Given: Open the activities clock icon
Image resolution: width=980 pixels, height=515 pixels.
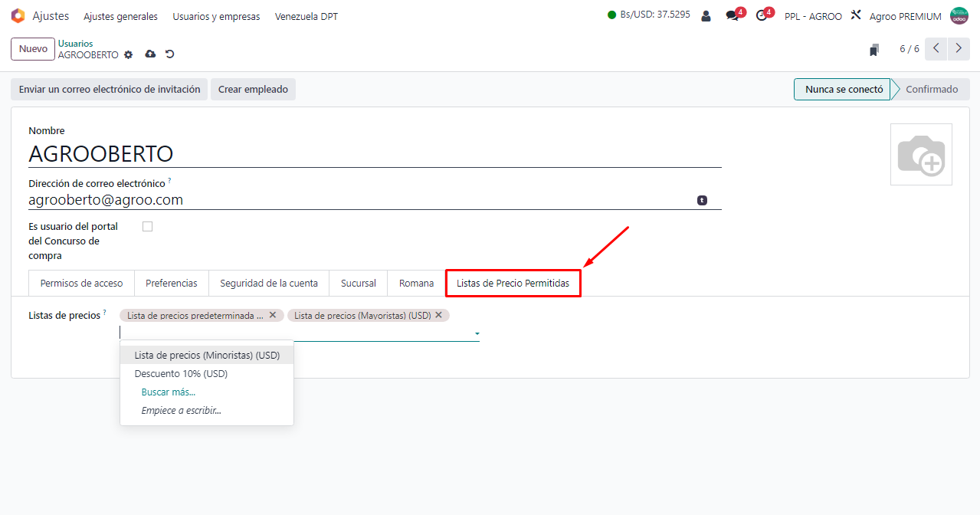Looking at the screenshot, I should point(762,16).
